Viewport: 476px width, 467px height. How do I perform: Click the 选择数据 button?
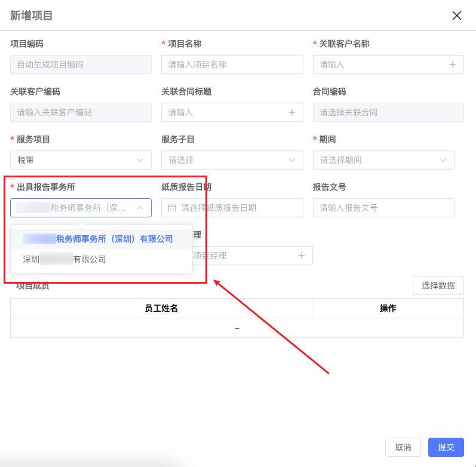(438, 285)
